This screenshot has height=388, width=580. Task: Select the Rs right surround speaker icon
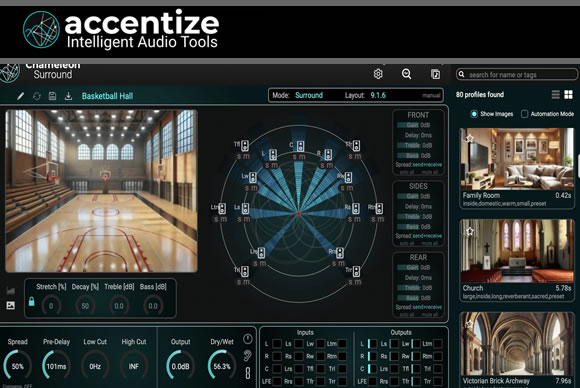coord(355,208)
